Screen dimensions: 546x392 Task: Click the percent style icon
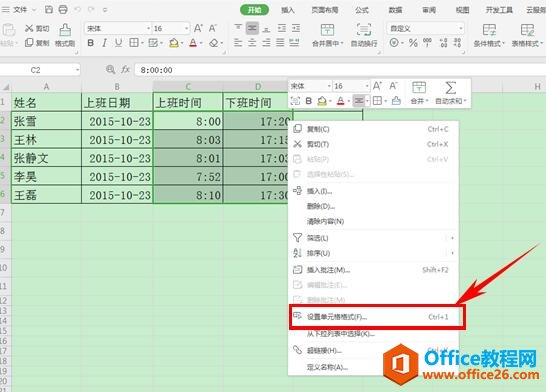pos(413,43)
